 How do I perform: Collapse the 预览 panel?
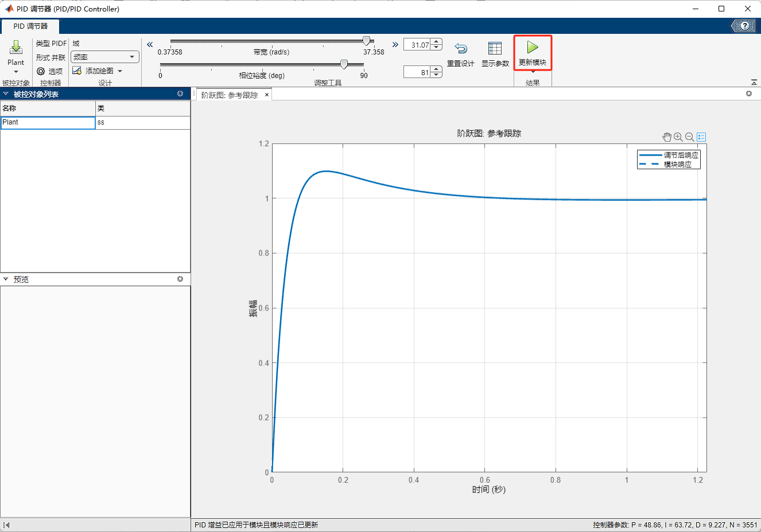[6, 279]
